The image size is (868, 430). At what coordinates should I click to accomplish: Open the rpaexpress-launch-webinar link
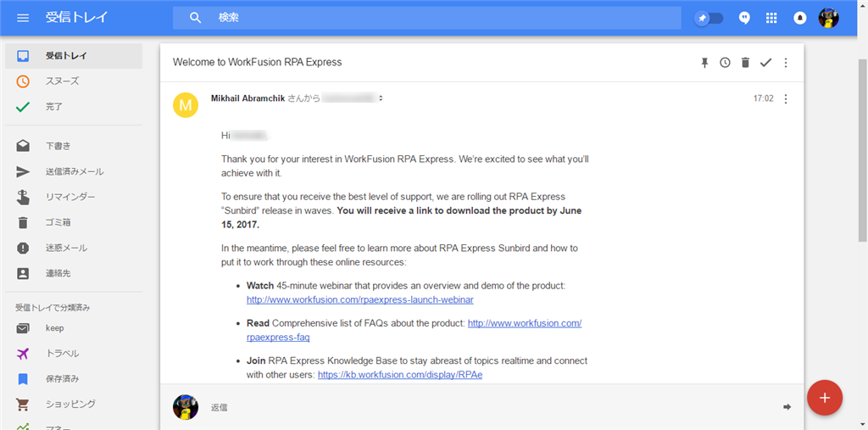pos(359,299)
